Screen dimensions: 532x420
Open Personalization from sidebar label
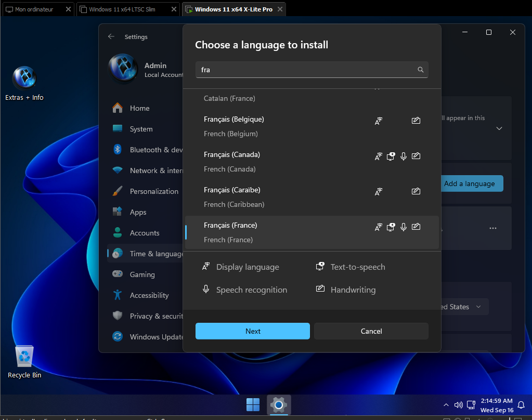click(x=154, y=191)
